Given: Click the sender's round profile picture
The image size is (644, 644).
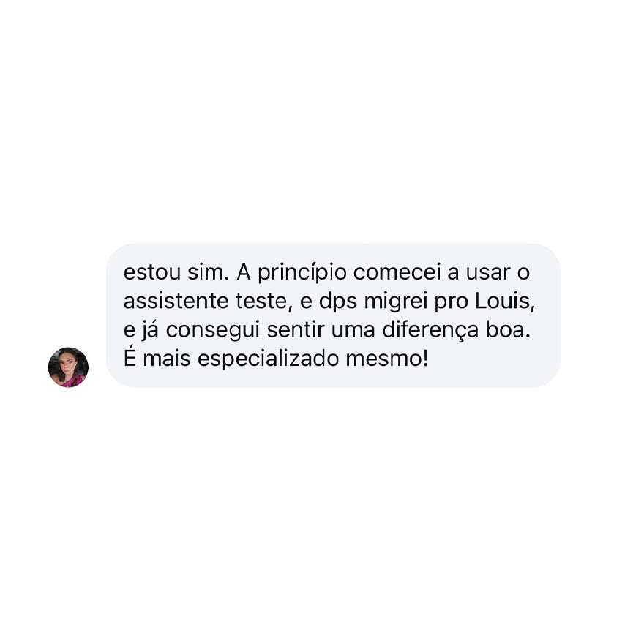Looking at the screenshot, I should (x=68, y=367).
